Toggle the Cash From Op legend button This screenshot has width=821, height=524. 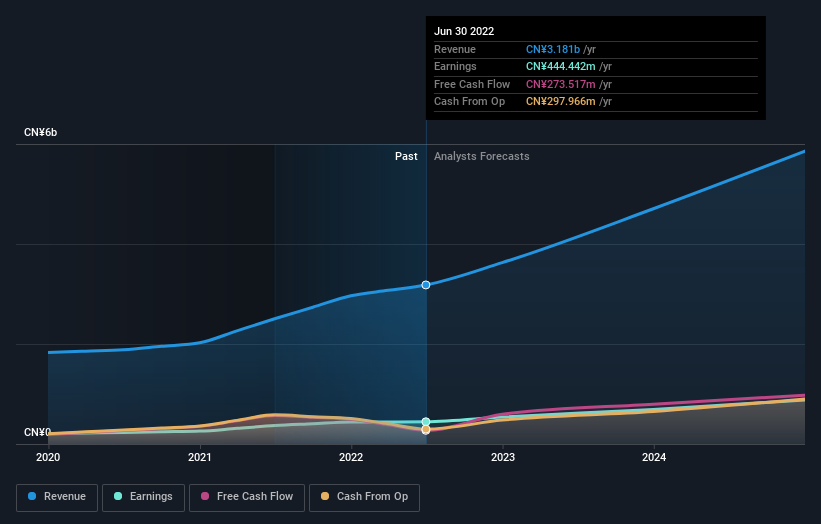(x=364, y=497)
